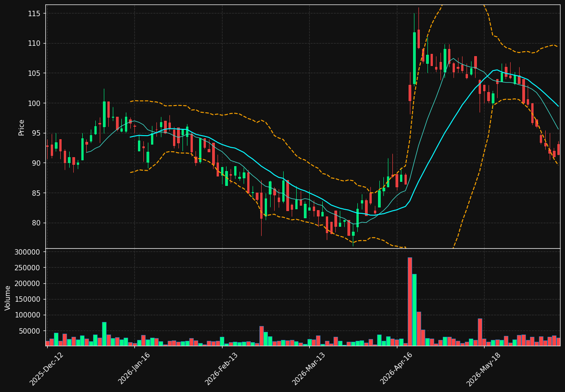Click the 115 price tick label

coord(34,14)
